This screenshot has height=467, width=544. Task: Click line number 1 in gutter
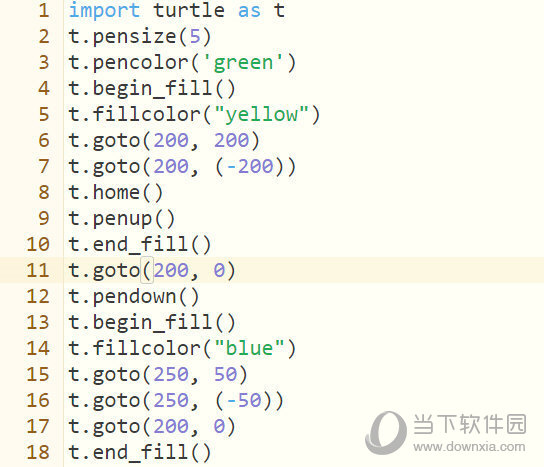pyautogui.click(x=44, y=10)
